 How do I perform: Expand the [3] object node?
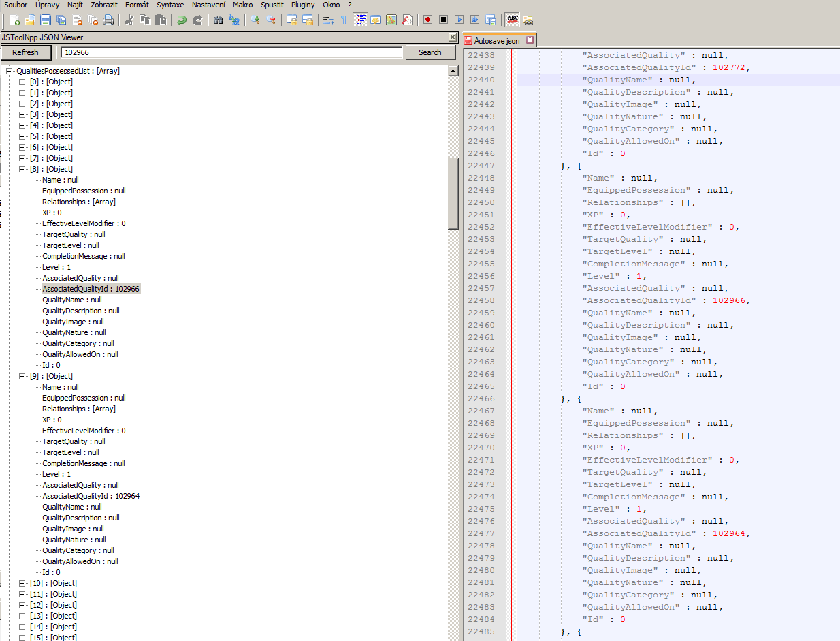22,114
